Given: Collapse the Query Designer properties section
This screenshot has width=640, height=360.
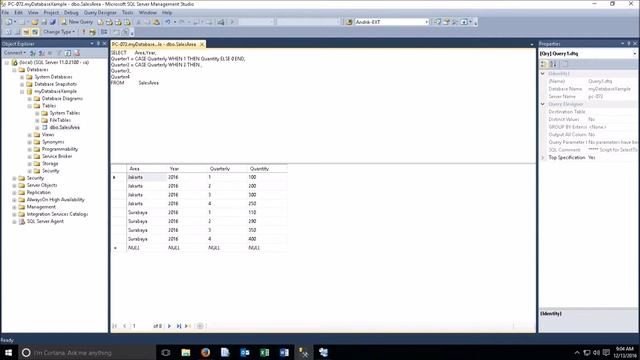Looking at the screenshot, I should (543, 104).
